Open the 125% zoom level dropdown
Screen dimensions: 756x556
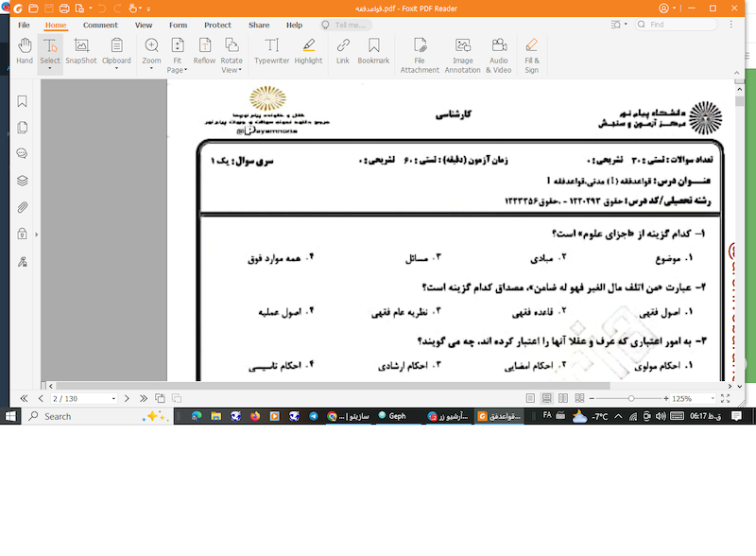point(713,399)
